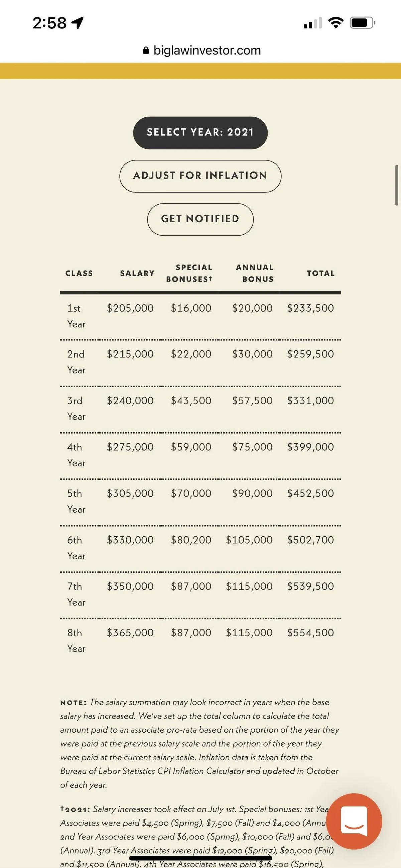Toggle the Adjust for Inflation button
Viewport: 401px width, 868px height.
(200, 176)
